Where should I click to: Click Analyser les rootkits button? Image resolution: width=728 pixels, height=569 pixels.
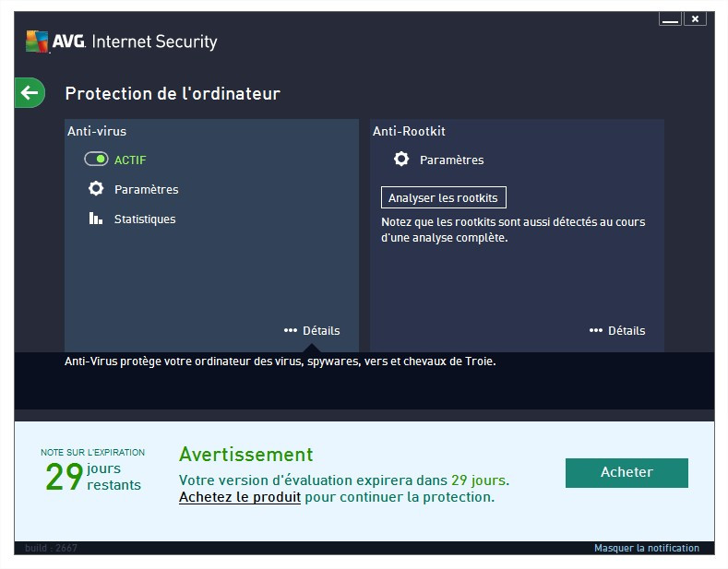click(x=444, y=197)
